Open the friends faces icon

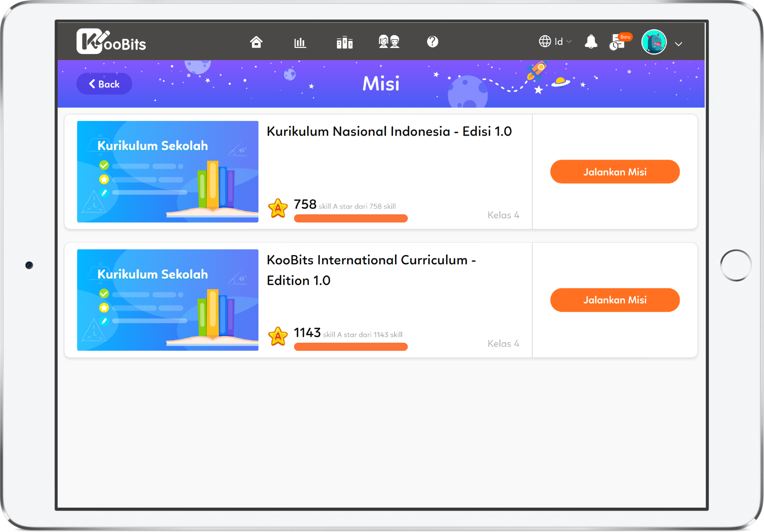click(389, 42)
